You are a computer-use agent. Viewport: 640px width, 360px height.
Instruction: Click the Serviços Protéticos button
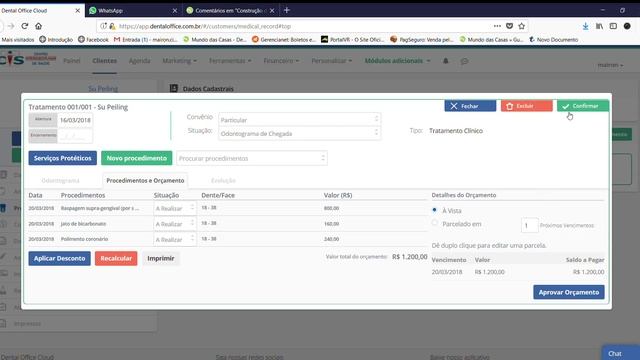tap(62, 158)
